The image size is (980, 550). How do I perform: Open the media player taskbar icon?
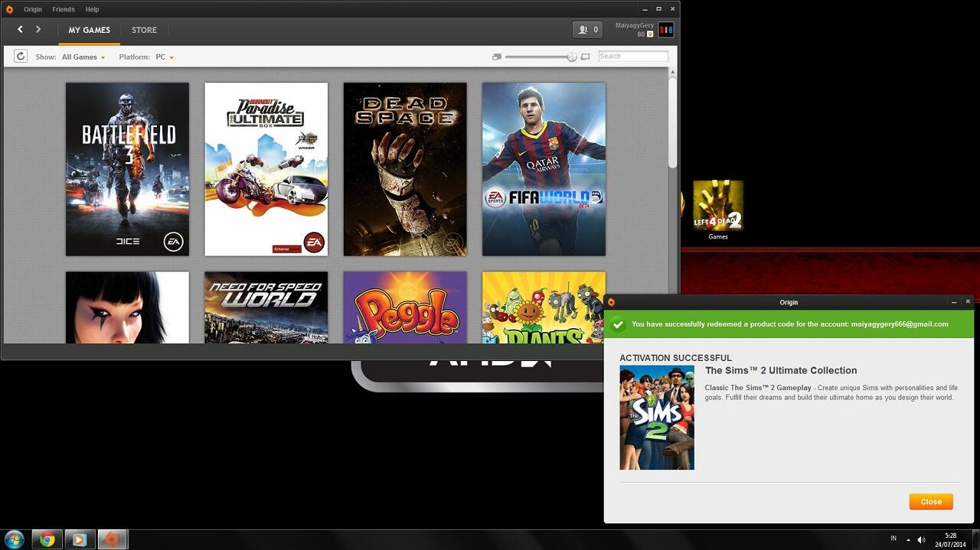(79, 539)
